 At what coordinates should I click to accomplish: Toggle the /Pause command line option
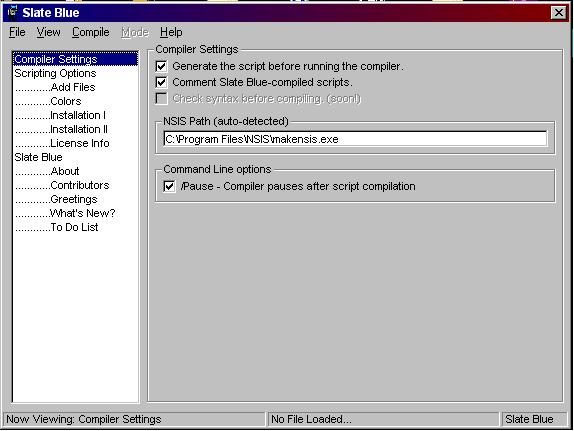point(169,186)
